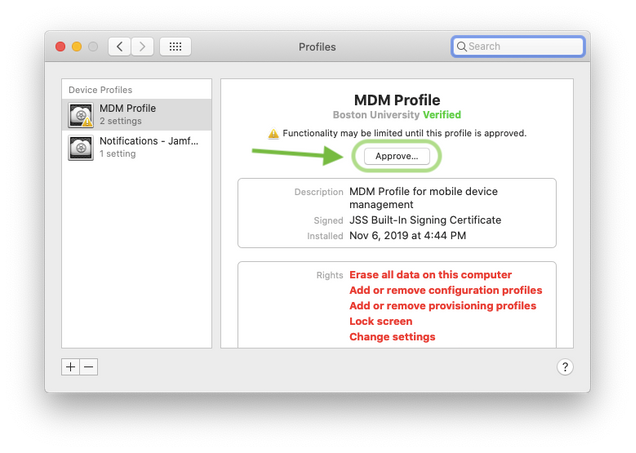Click the magnifying glass search icon

pos(461,47)
